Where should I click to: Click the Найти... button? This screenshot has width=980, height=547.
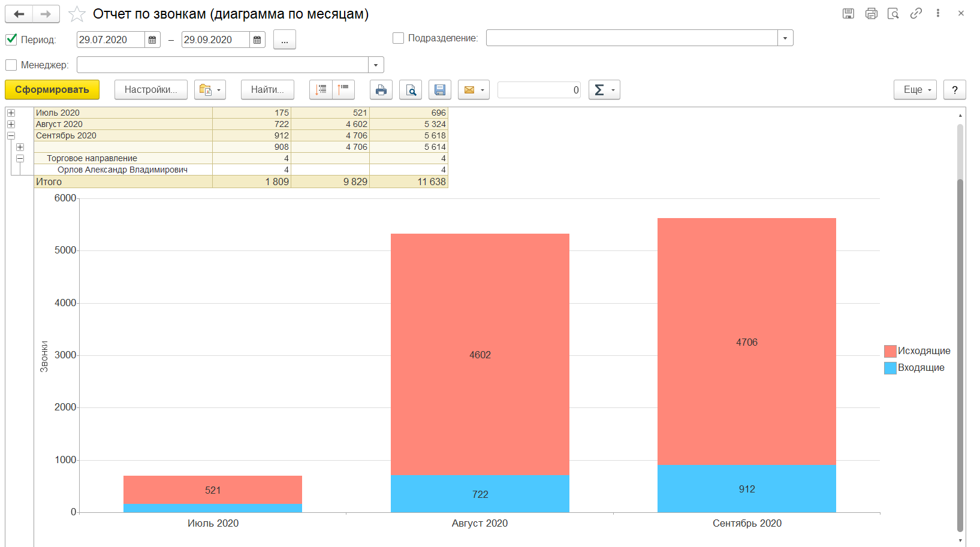pyautogui.click(x=267, y=90)
